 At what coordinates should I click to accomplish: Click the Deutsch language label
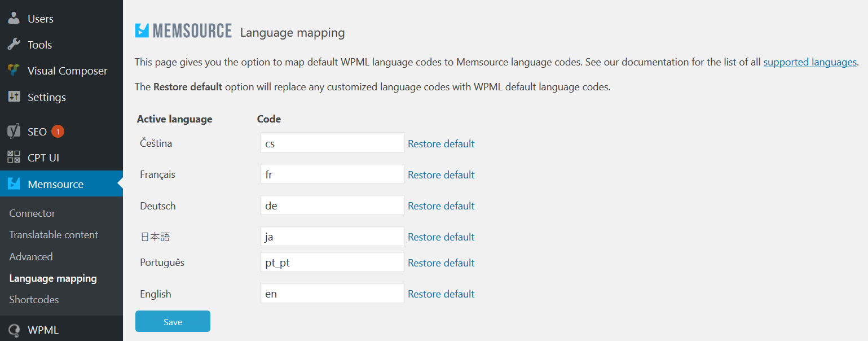158,206
